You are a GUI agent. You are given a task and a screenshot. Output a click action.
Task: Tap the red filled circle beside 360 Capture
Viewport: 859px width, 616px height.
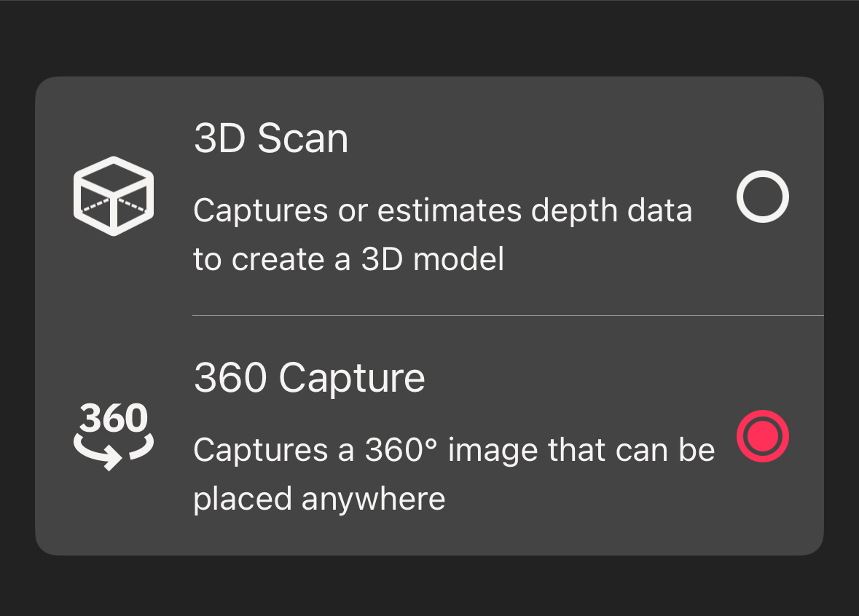pos(762,436)
